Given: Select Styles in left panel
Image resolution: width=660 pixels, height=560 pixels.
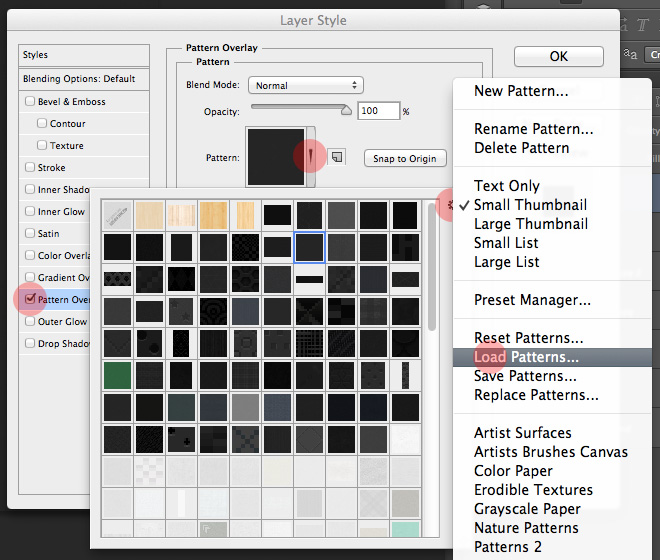Looking at the screenshot, I should tap(84, 55).
